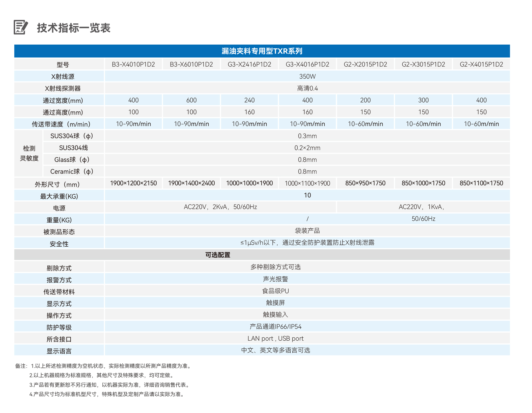Click the ≤1μSv/h safety description

(x=307, y=243)
